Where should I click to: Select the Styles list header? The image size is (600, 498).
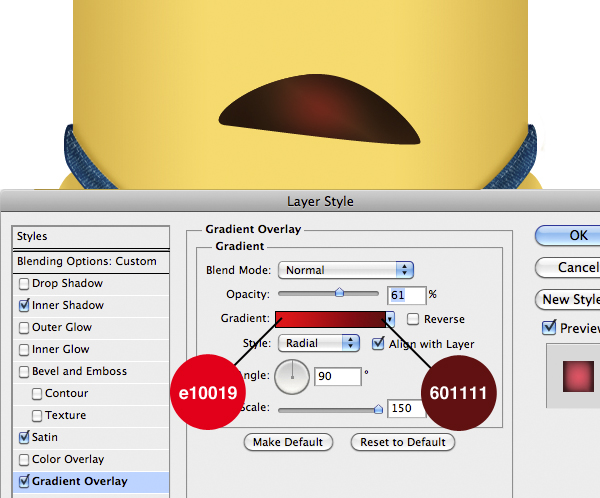(x=89, y=237)
